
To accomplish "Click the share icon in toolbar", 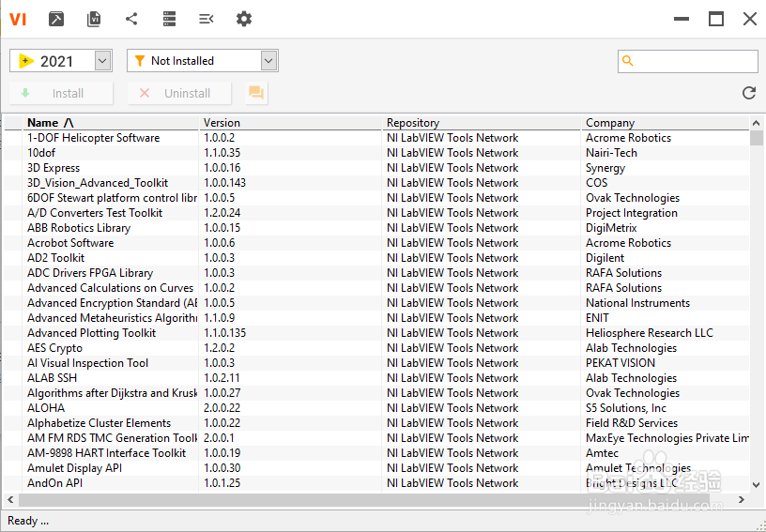I will [131, 19].
